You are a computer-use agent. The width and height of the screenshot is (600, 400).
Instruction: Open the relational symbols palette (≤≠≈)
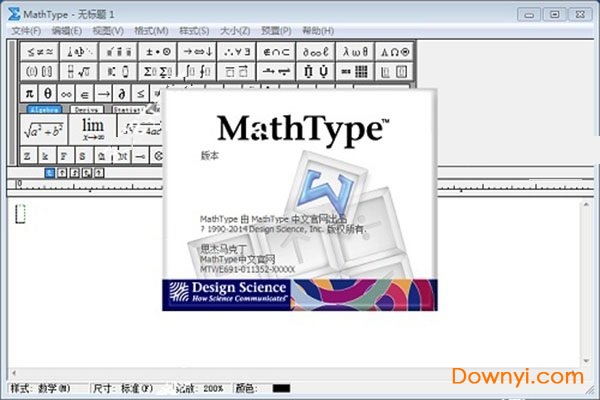(40, 52)
